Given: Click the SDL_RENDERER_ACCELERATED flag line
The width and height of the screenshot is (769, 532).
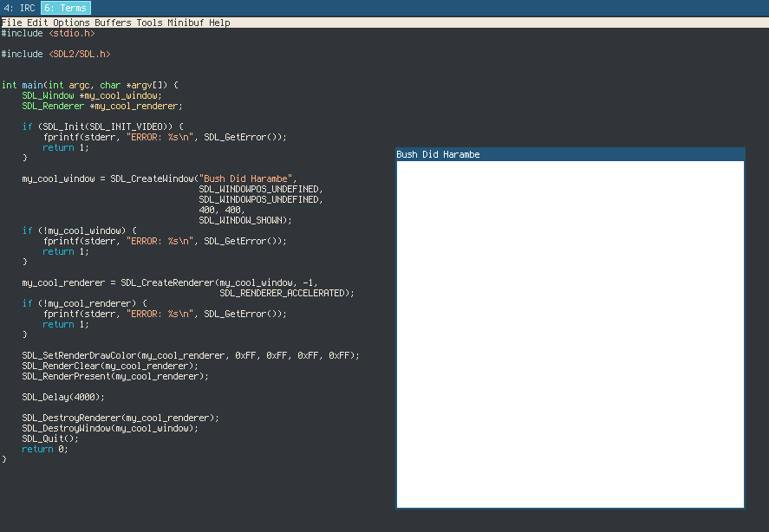Looking at the screenshot, I should (x=287, y=293).
